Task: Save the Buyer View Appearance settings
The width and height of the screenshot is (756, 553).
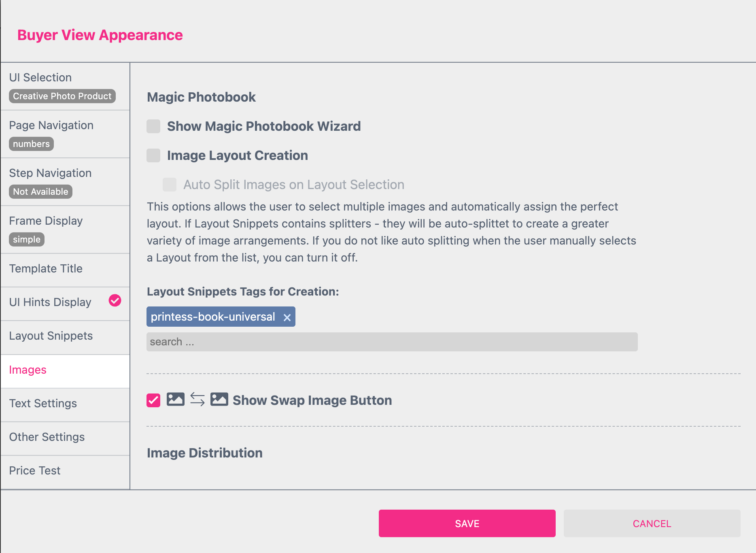Action: point(467,523)
